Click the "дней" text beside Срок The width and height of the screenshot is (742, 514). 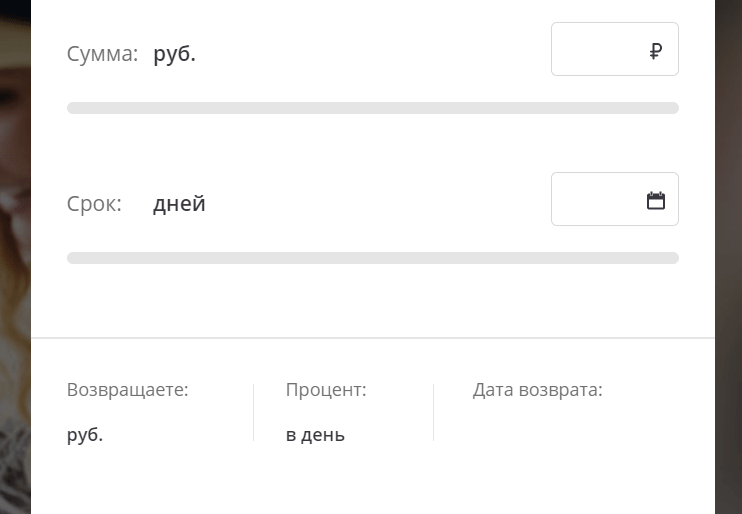pos(179,204)
